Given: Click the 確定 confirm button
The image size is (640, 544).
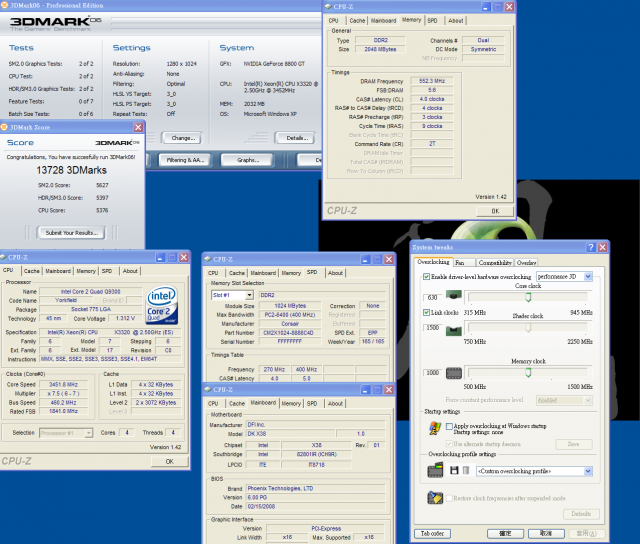Looking at the screenshot, I should (505, 533).
